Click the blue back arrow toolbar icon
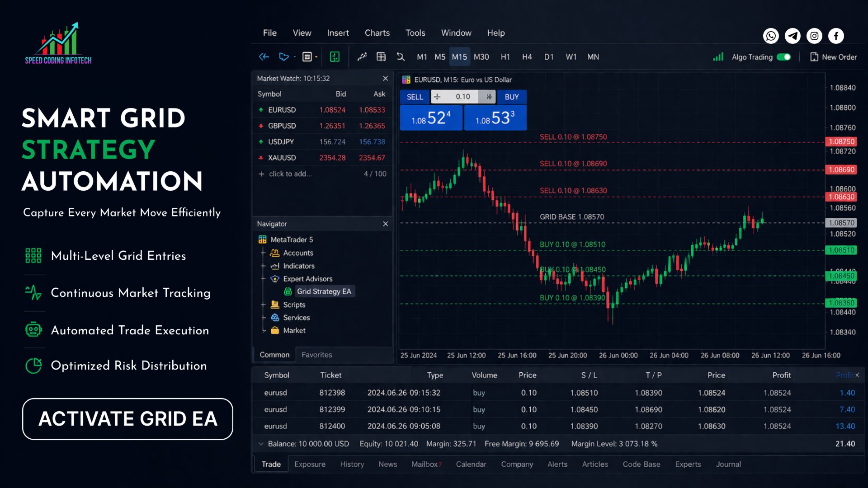The width and height of the screenshot is (868, 488). point(264,57)
